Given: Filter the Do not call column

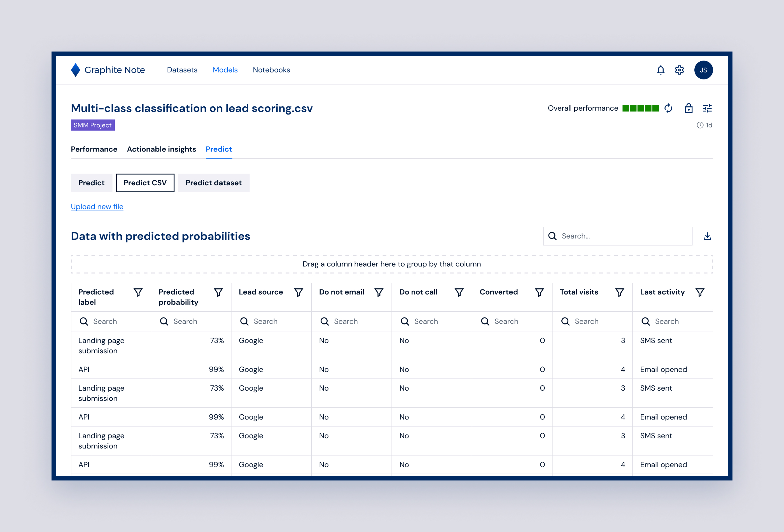Looking at the screenshot, I should coord(459,293).
